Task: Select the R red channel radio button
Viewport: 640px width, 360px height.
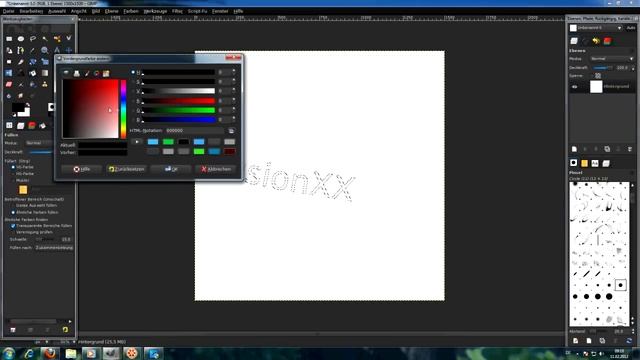Action: 133,101
